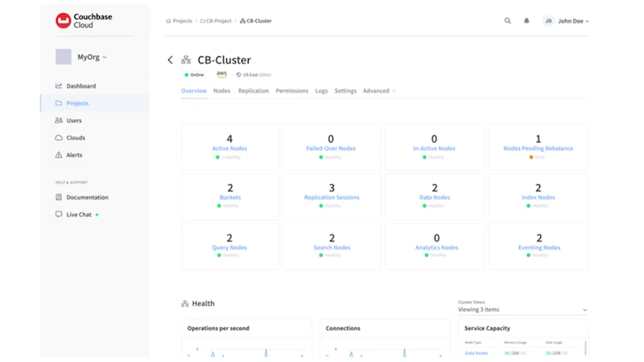Open the Cluster Views Viewing 3 items dropdown

tap(522, 310)
